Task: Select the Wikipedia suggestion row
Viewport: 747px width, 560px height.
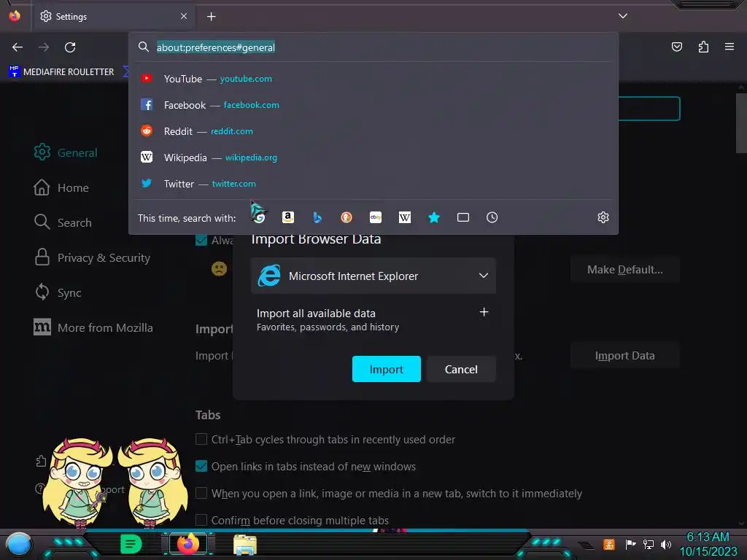Action: [x=373, y=157]
